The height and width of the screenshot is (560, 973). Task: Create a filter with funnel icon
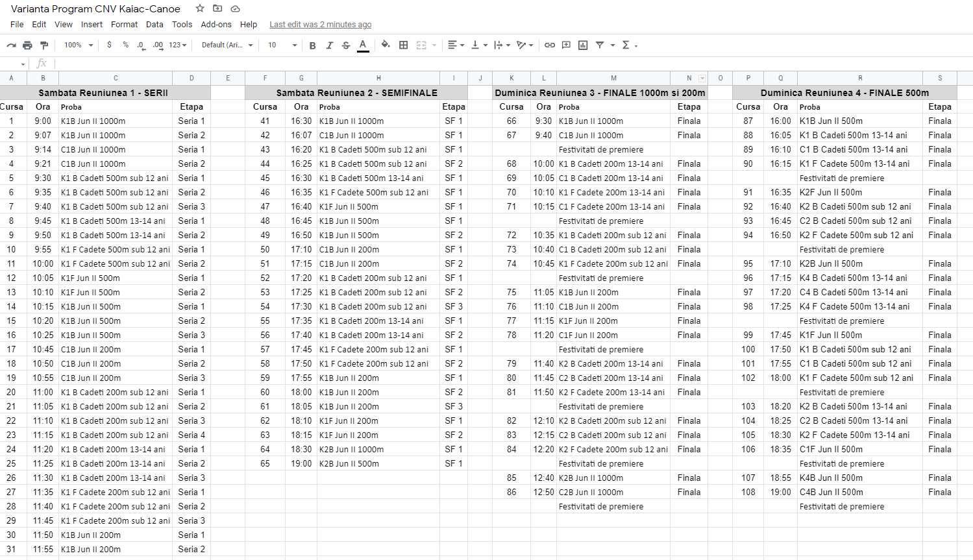pos(600,45)
